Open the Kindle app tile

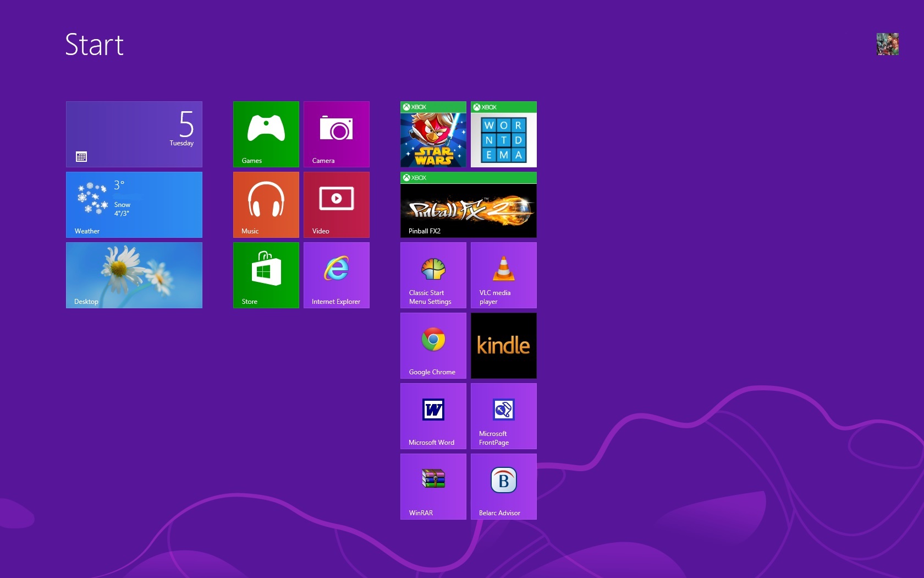[504, 346]
